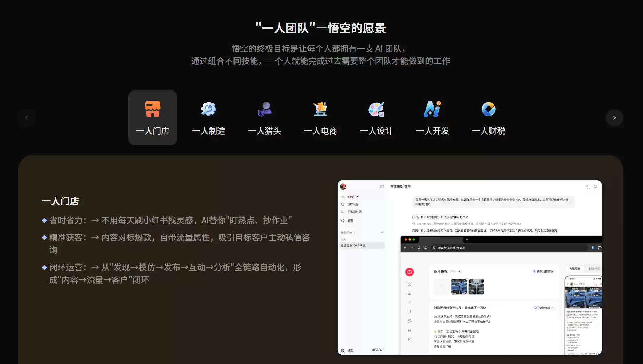This screenshot has width=643, height=364.
Task: Click the creator.dingding.com address bar
Action: coord(509,248)
